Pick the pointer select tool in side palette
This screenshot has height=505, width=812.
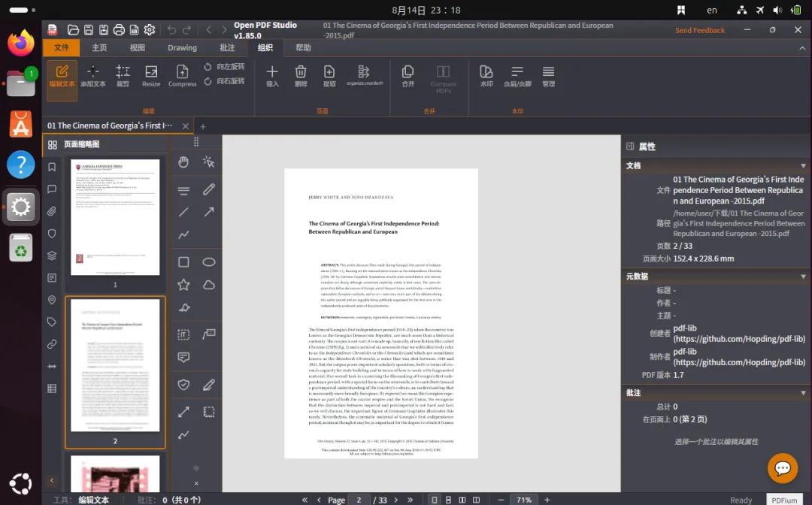coord(209,162)
